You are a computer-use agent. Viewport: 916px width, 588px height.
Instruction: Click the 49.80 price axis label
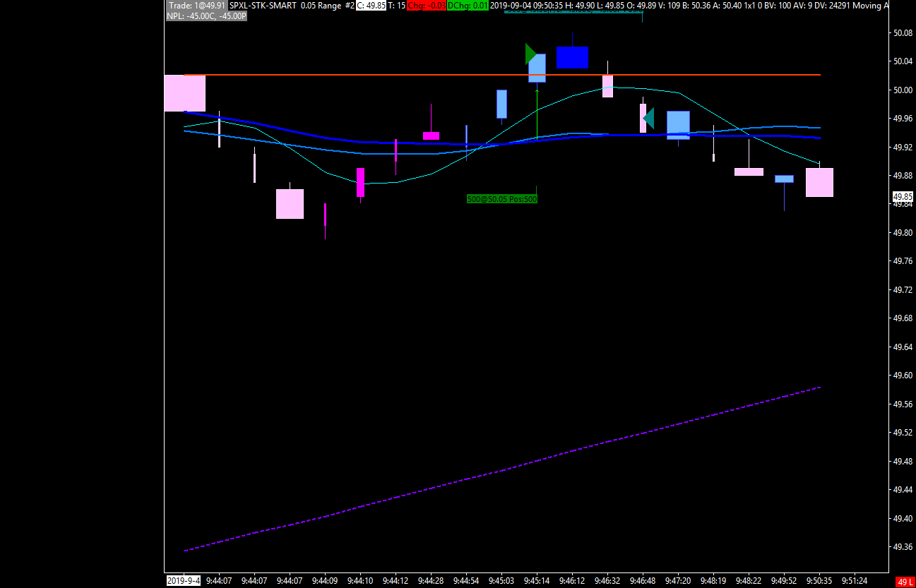point(903,233)
